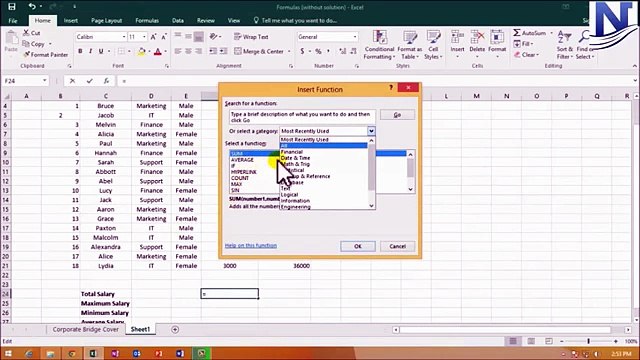Apply percent style
640x360 pixels.
318,51
